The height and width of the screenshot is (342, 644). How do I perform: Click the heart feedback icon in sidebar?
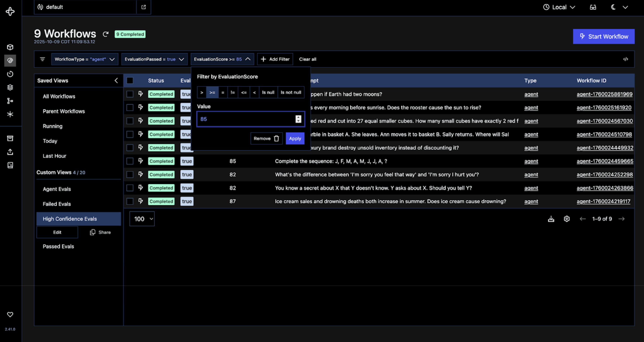point(10,314)
